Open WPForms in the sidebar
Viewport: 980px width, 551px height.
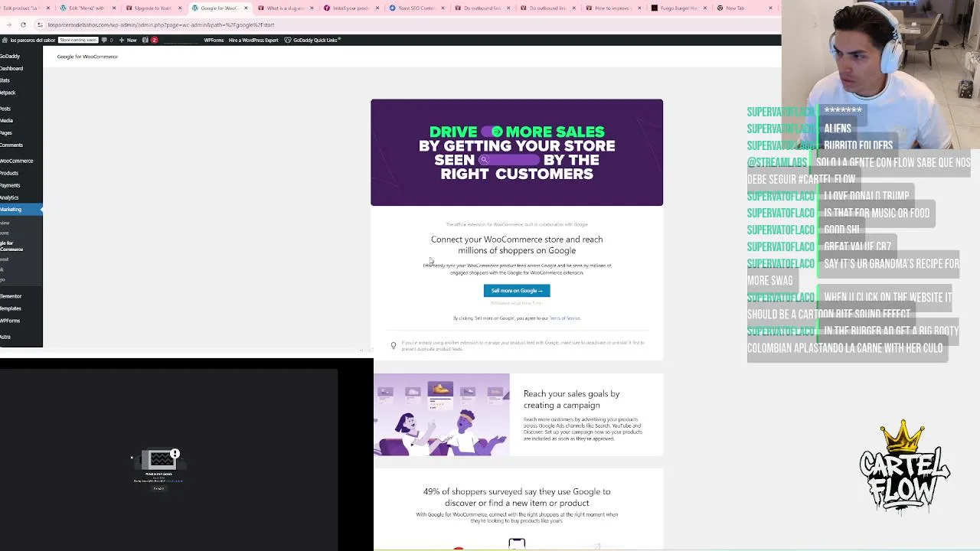(x=21, y=321)
